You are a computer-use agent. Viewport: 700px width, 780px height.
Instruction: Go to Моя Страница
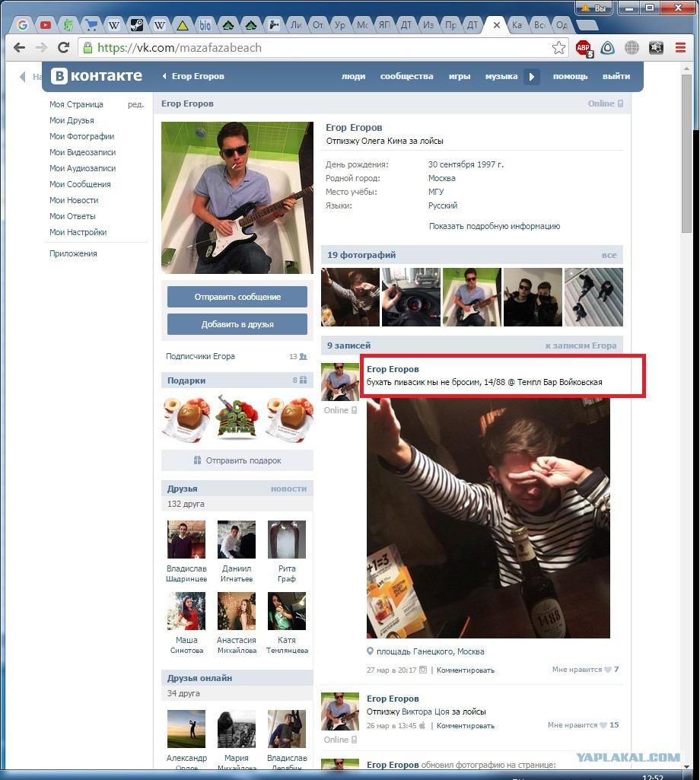(76, 104)
